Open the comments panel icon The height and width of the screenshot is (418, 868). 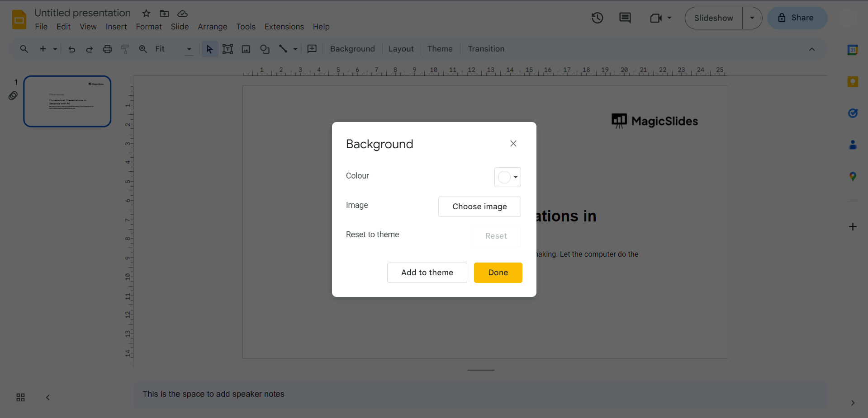tap(625, 18)
